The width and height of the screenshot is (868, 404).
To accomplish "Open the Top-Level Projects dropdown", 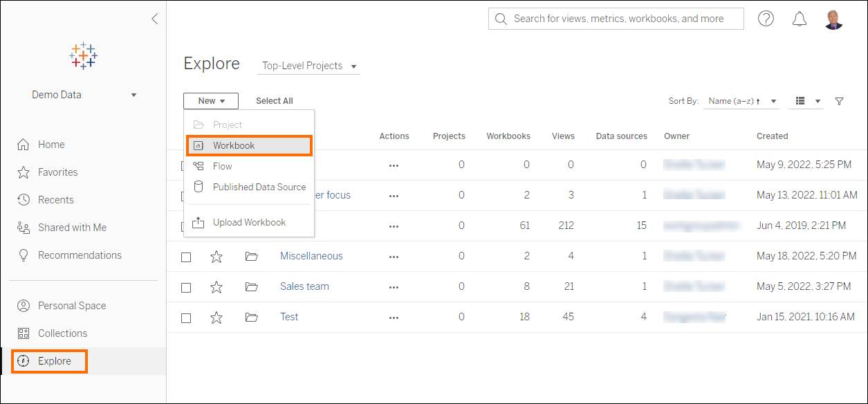I will point(308,66).
